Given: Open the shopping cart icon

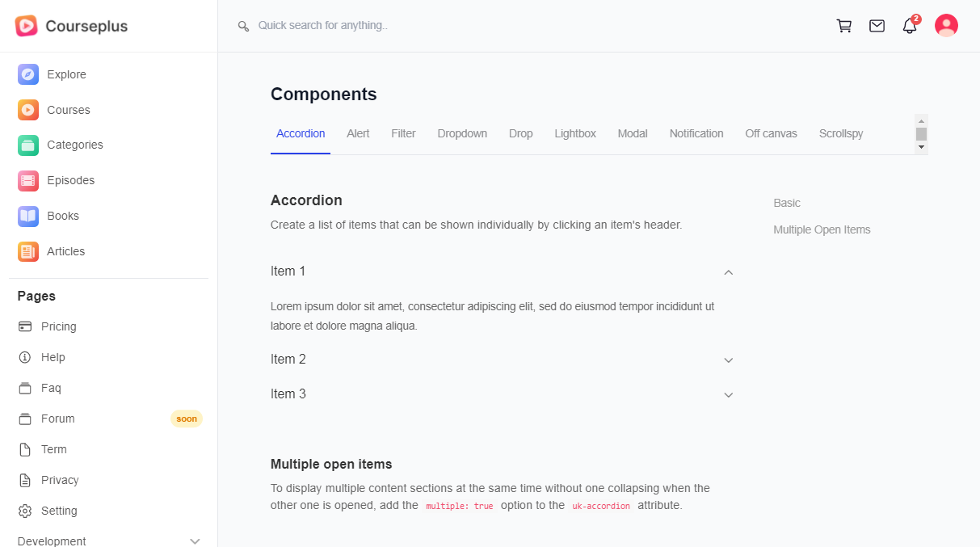Looking at the screenshot, I should click(844, 26).
